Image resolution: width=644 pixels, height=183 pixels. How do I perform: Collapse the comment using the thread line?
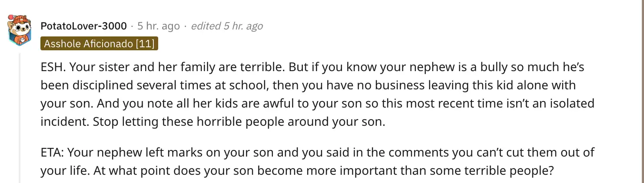pos(20,117)
